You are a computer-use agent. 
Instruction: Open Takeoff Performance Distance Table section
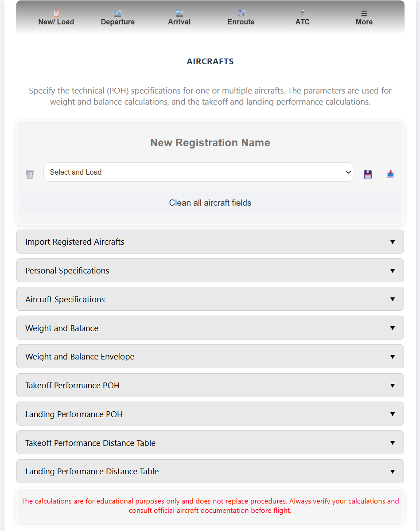click(x=210, y=443)
